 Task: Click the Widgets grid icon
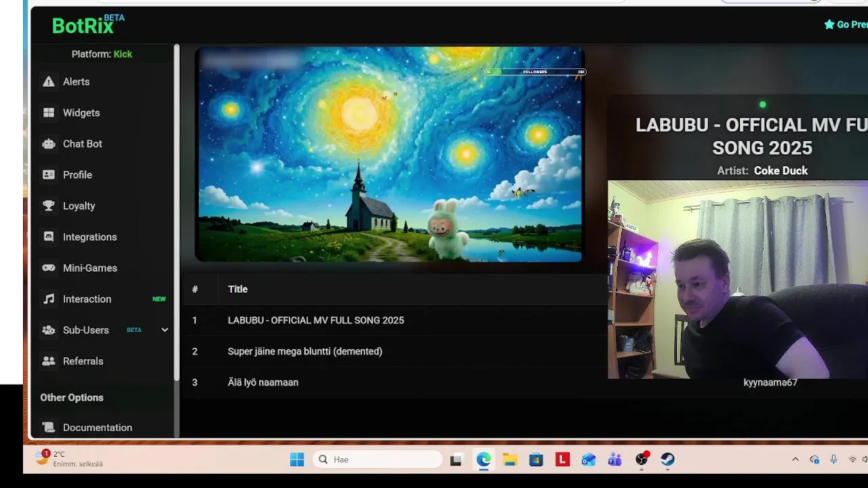(49, 113)
